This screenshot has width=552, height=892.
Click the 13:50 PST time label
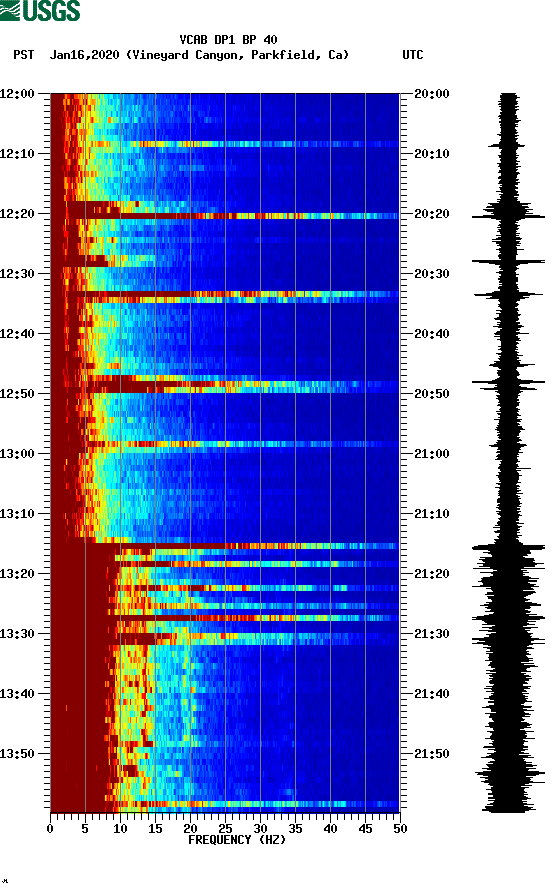(x=18, y=754)
